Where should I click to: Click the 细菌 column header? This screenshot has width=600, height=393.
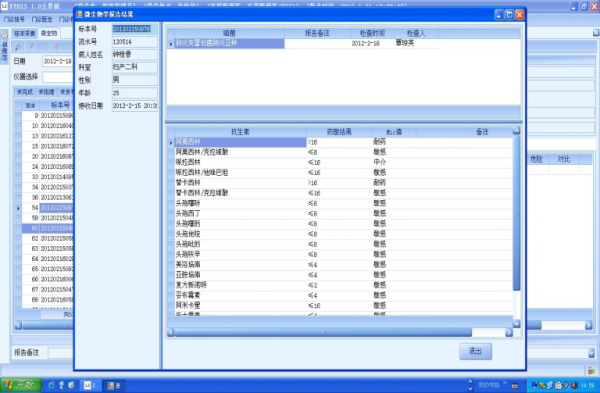click(229, 33)
